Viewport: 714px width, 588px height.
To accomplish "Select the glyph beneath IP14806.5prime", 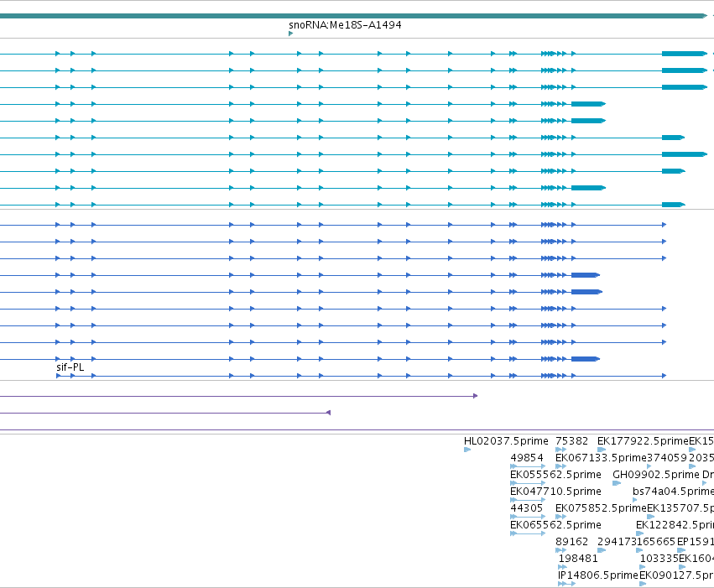I will tap(566, 584).
